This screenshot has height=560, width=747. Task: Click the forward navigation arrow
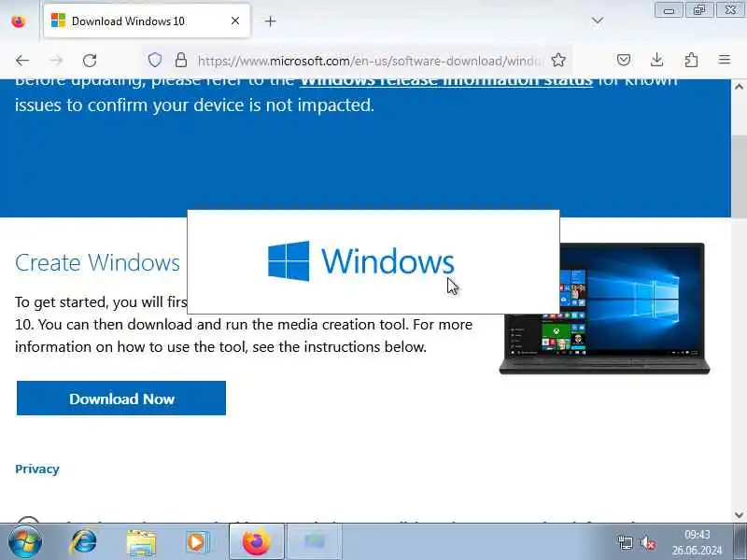pos(56,61)
